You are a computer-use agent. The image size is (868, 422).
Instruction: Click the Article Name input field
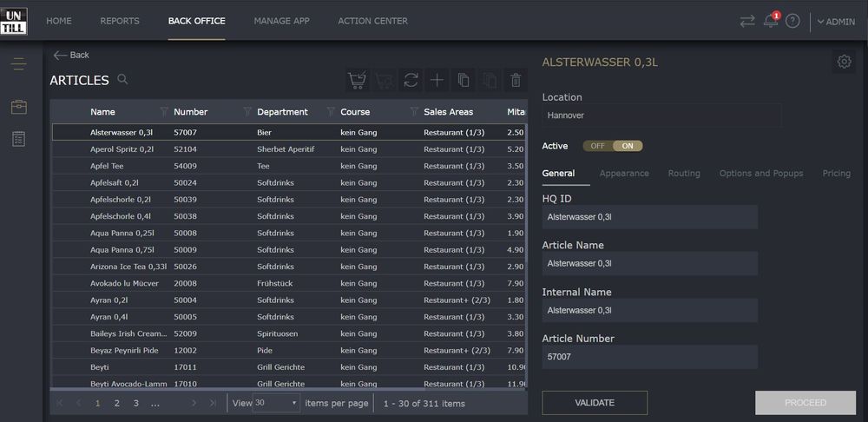[x=650, y=264]
